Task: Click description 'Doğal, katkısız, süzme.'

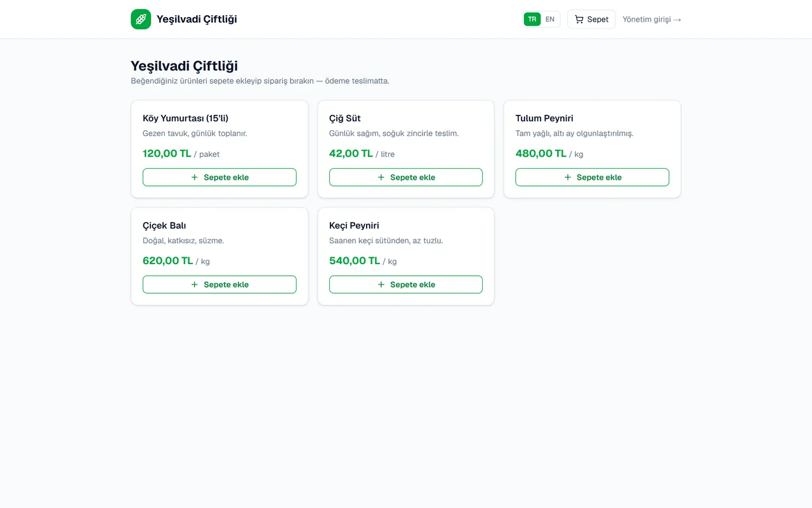Action: 183,241
